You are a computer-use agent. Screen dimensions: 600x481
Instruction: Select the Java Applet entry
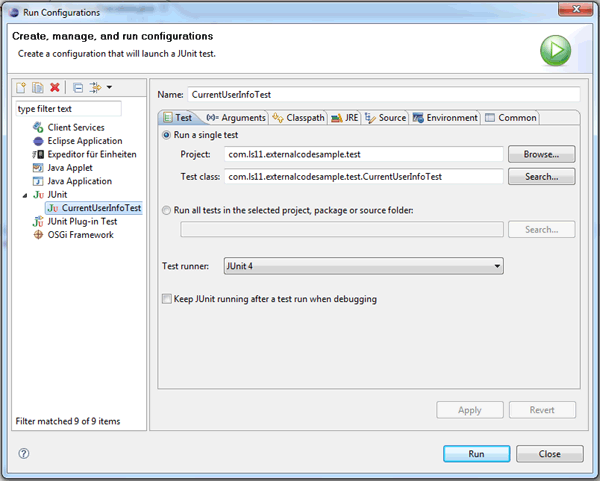coord(70,168)
